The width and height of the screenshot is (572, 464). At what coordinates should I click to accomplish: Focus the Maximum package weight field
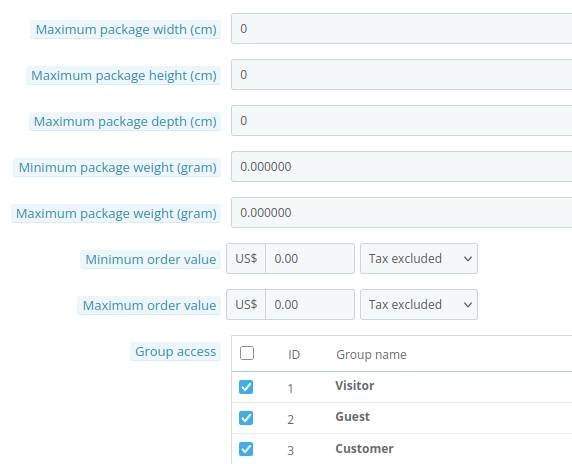coord(402,212)
